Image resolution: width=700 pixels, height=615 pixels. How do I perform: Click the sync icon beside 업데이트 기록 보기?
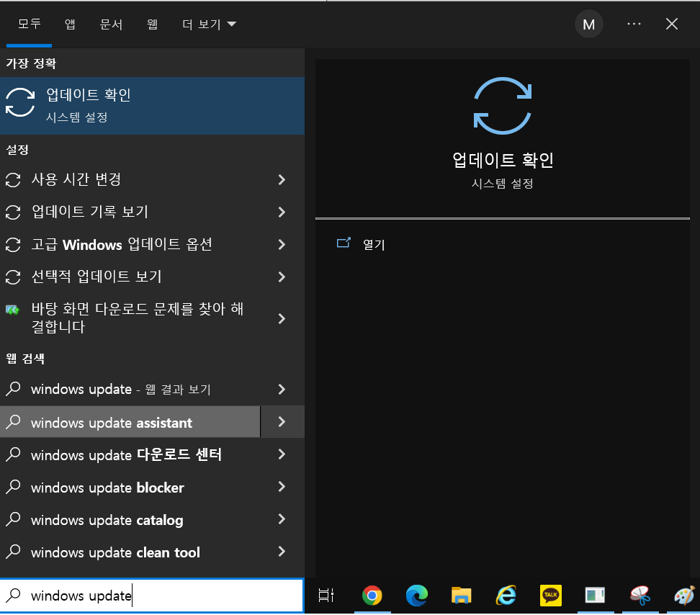click(x=13, y=212)
